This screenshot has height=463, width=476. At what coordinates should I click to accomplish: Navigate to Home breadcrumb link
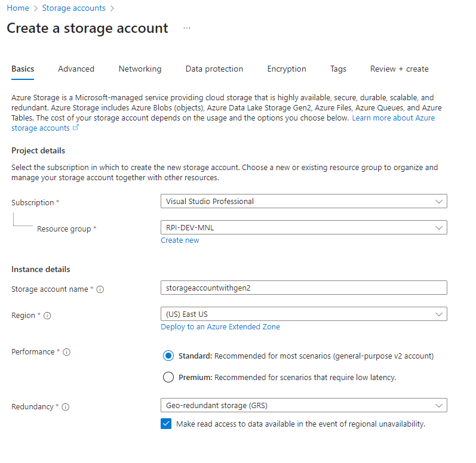click(17, 8)
